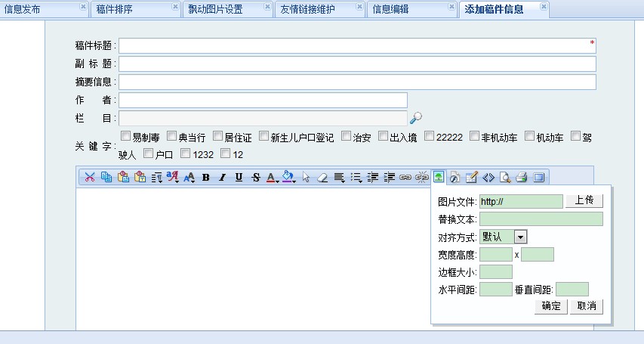
Task: Click the eraser remove-format icon
Action: [322, 178]
